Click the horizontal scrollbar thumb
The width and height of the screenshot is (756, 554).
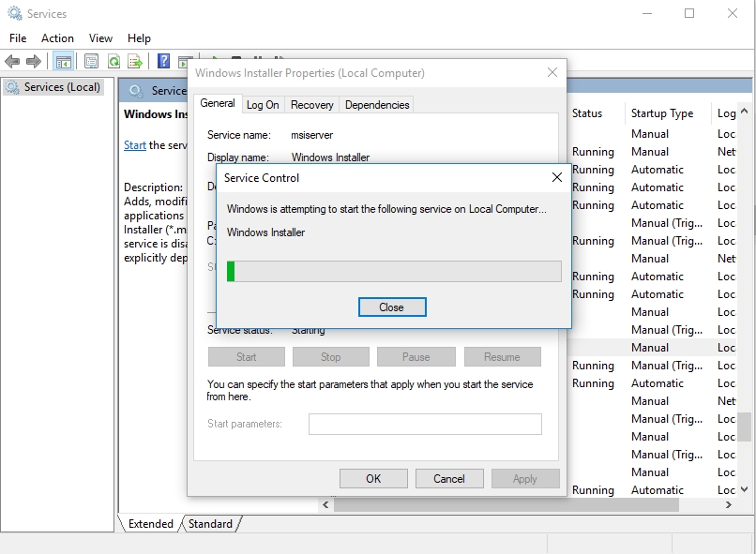[507, 504]
